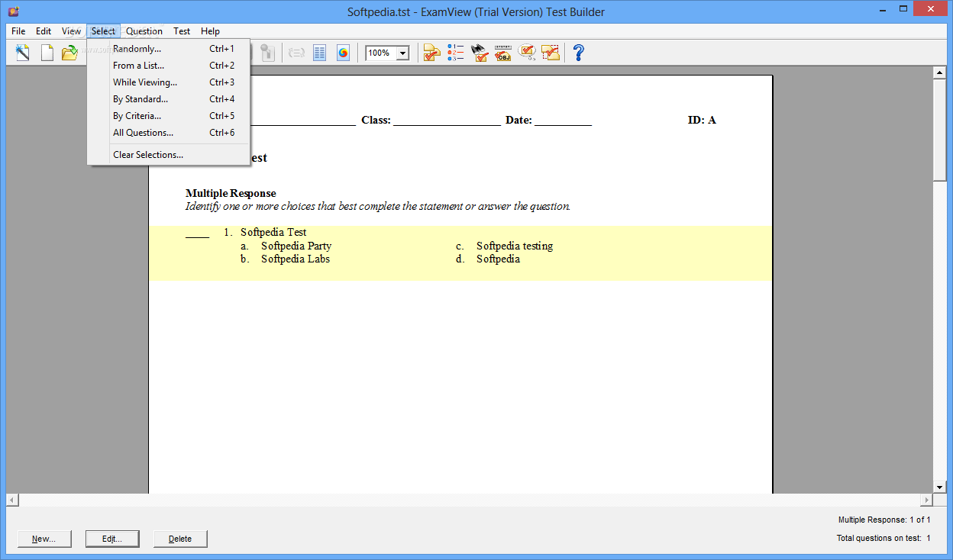The width and height of the screenshot is (953, 560).
Task: Create a new blank test document
Action: (47, 53)
